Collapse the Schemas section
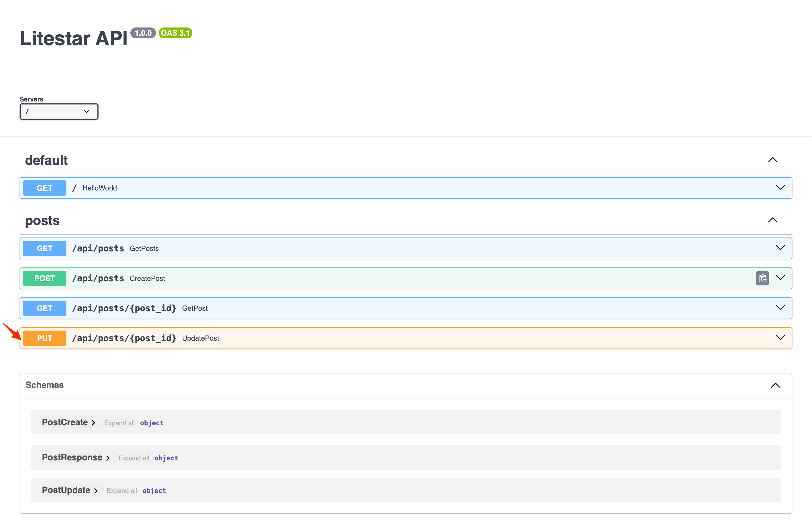Image resolution: width=812 pixels, height=530 pixels. coord(776,385)
